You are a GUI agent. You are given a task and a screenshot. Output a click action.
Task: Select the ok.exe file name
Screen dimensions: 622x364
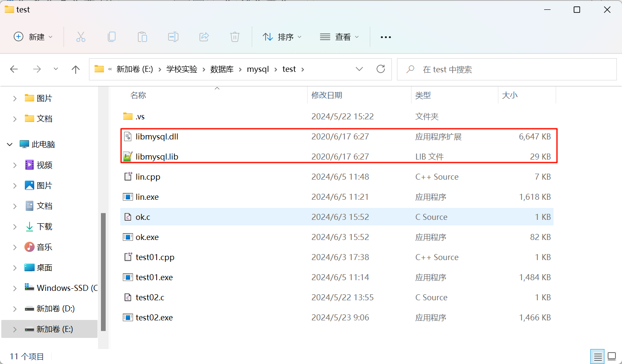tap(147, 237)
